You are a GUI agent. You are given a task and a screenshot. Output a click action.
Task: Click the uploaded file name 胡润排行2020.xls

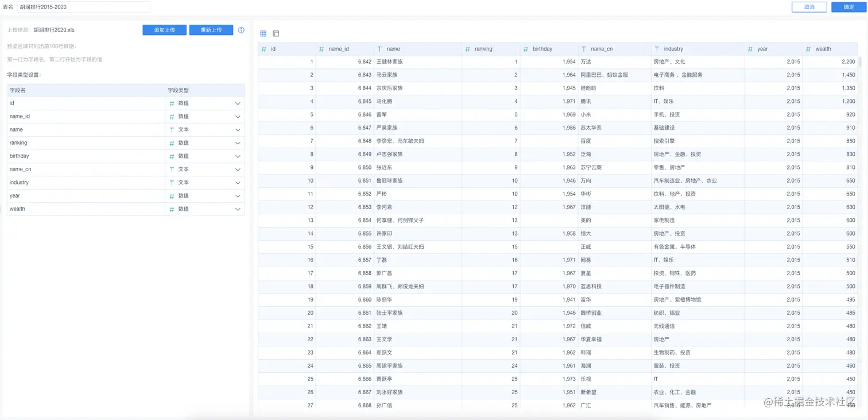coord(54,30)
